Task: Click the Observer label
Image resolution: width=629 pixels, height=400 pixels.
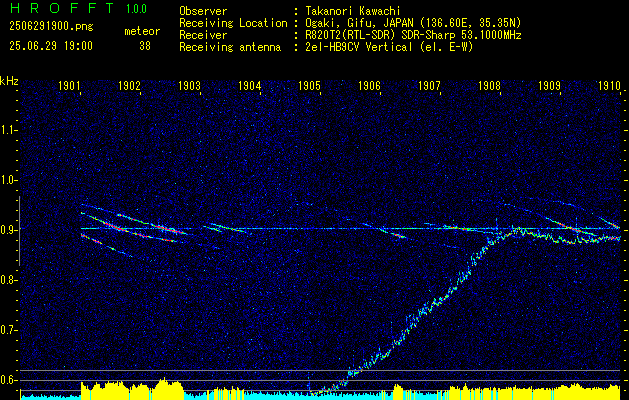Action: (x=203, y=11)
